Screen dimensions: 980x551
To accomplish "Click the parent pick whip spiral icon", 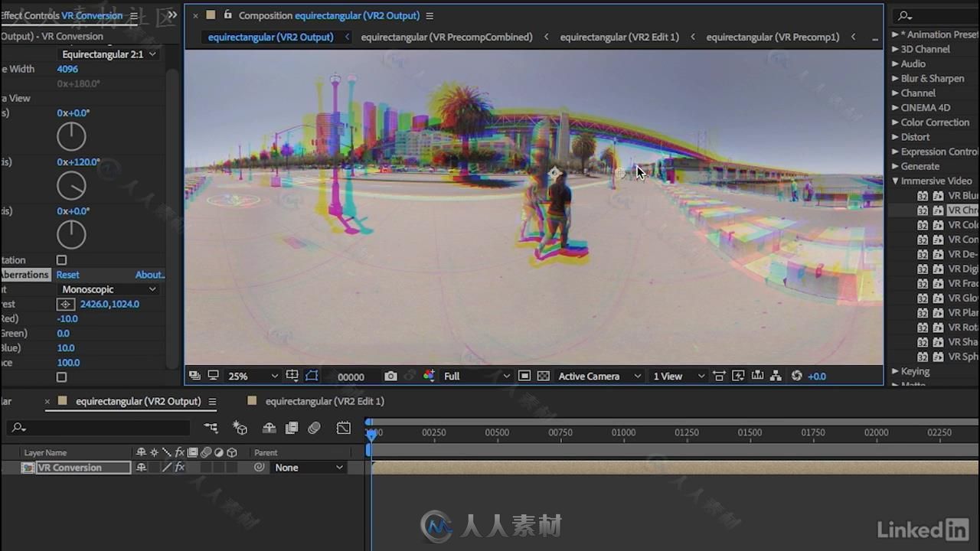I will click(x=260, y=467).
